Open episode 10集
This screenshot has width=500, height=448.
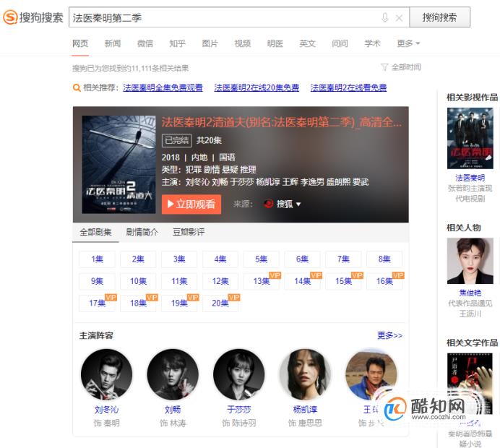click(x=138, y=281)
